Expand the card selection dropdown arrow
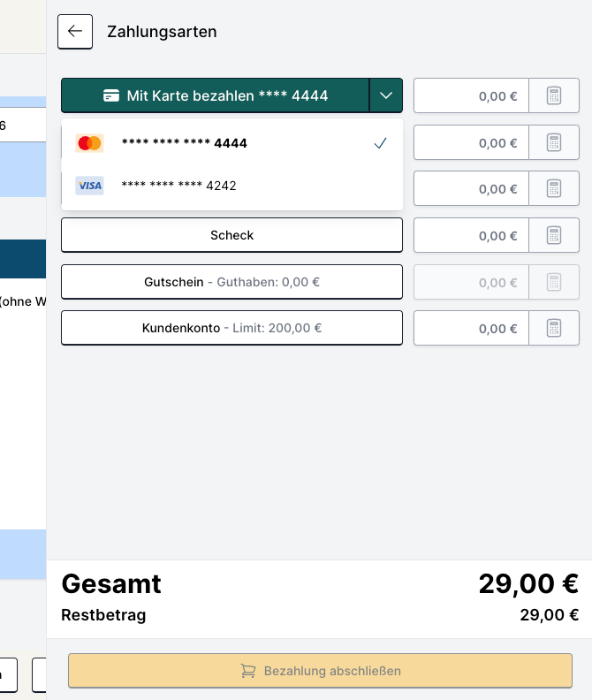The width and height of the screenshot is (592, 700). (x=386, y=95)
